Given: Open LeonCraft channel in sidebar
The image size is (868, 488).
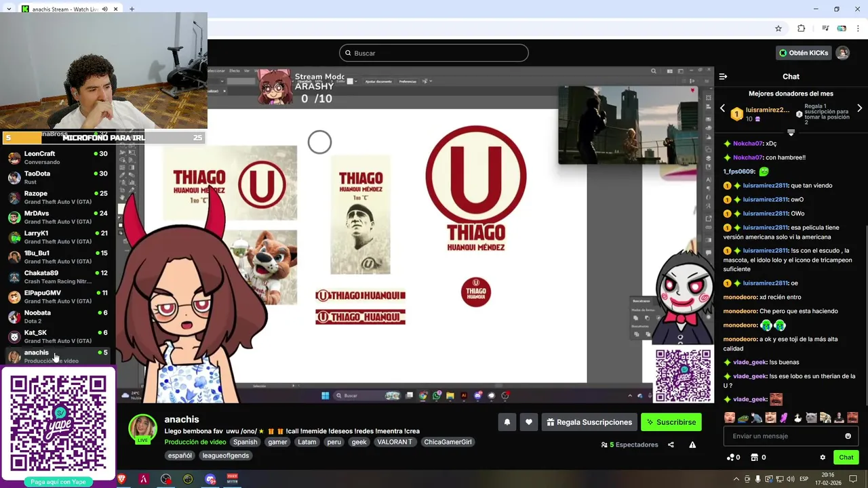Looking at the screenshot, I should pos(58,157).
